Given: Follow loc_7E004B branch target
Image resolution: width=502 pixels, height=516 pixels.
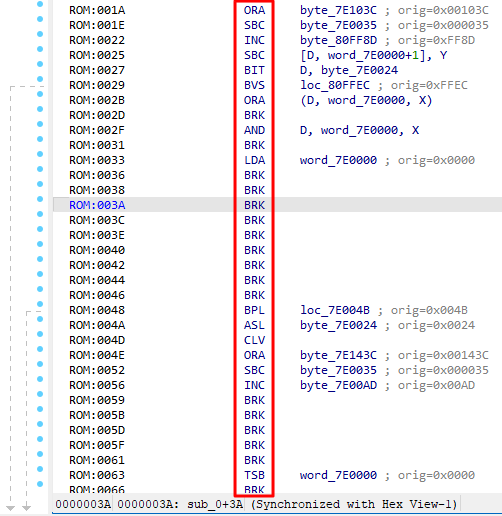Looking at the screenshot, I should point(335,310).
